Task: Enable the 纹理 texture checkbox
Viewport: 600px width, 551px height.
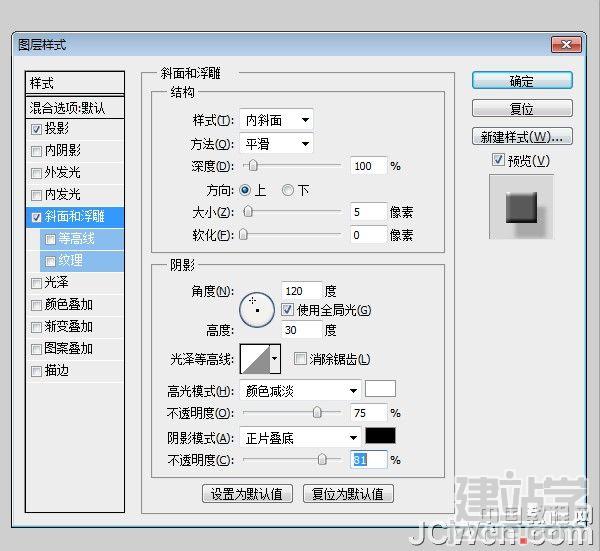Action: click(x=50, y=261)
